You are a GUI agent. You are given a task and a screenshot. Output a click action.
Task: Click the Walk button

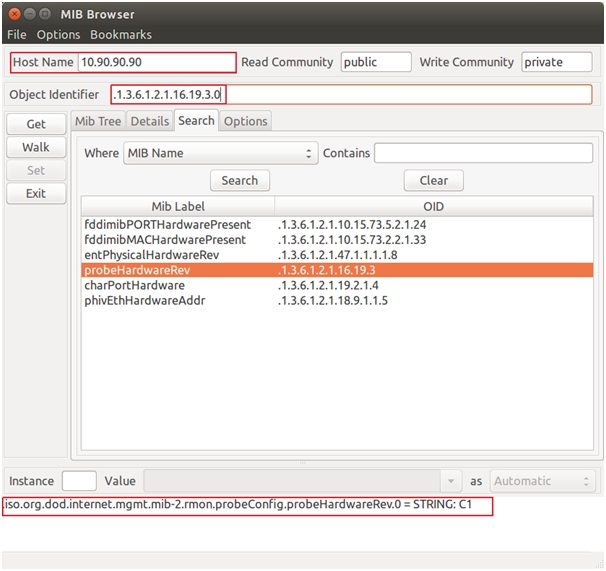pos(36,147)
